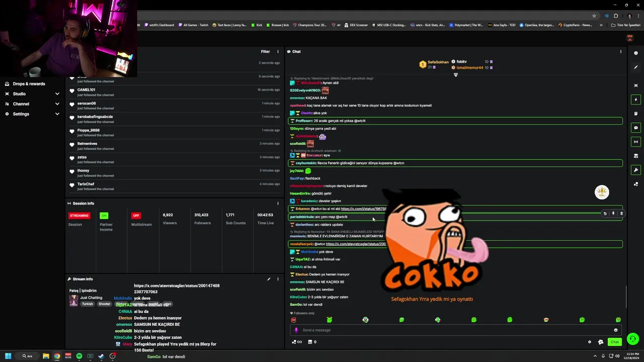Click serocan06 follower entry
Viewport: 644px width, 362px height.
pyautogui.click(x=87, y=104)
